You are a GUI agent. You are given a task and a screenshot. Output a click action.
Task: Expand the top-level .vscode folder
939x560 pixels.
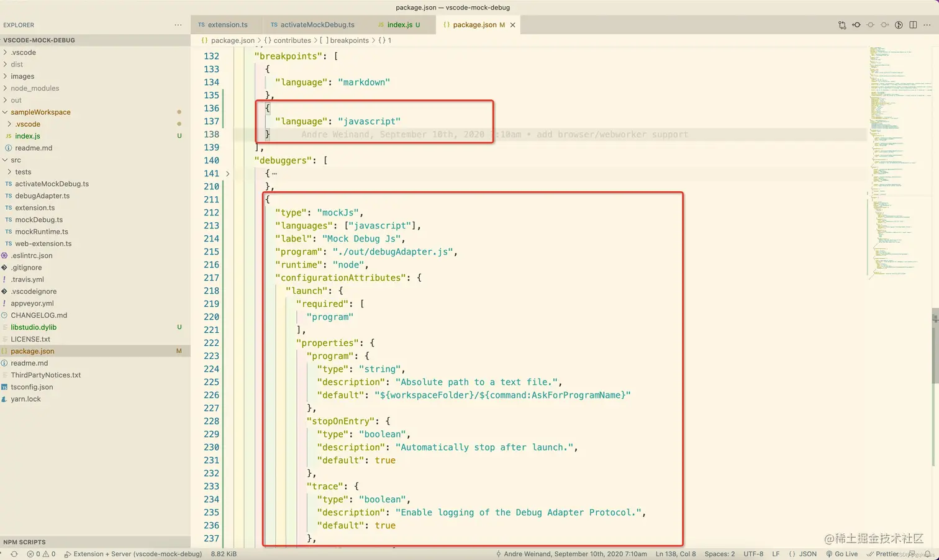coord(95,53)
